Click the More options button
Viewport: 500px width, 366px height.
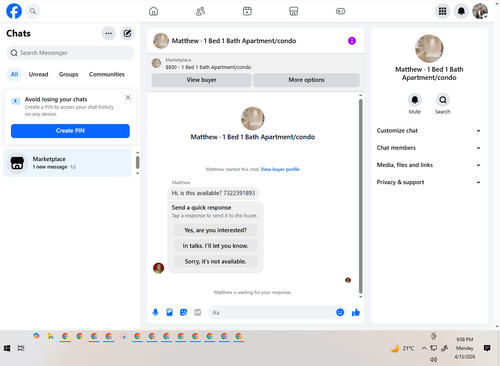306,80
